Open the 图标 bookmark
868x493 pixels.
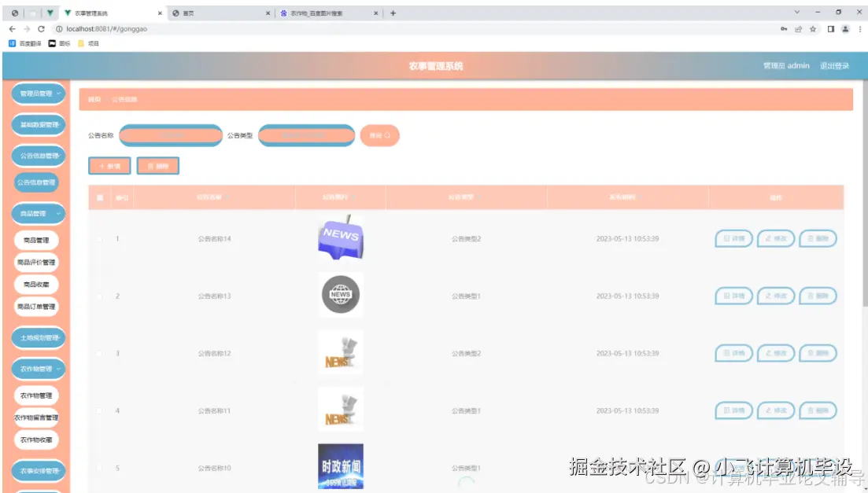[59, 43]
